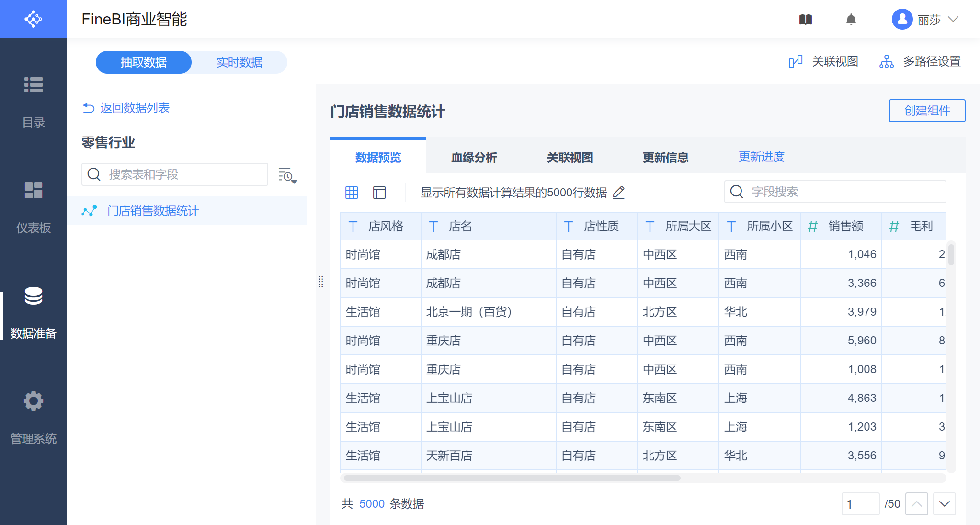Open the 管理系统 gear icon

[x=34, y=401]
